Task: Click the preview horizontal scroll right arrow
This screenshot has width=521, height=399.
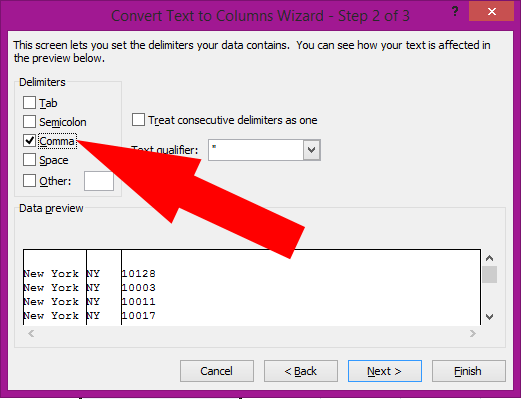Action: 473,333
